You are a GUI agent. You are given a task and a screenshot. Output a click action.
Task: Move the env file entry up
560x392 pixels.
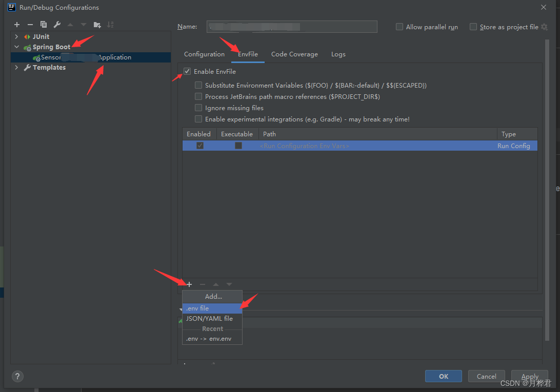(216, 284)
